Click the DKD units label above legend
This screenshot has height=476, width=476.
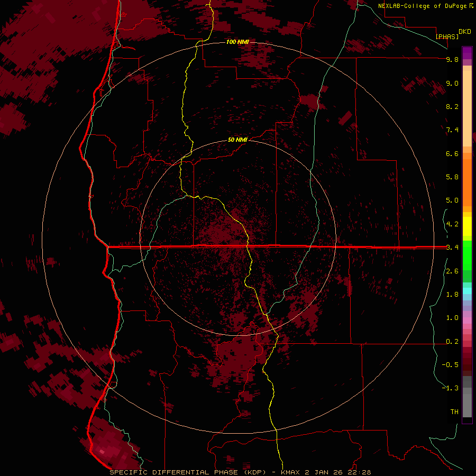[465, 32]
